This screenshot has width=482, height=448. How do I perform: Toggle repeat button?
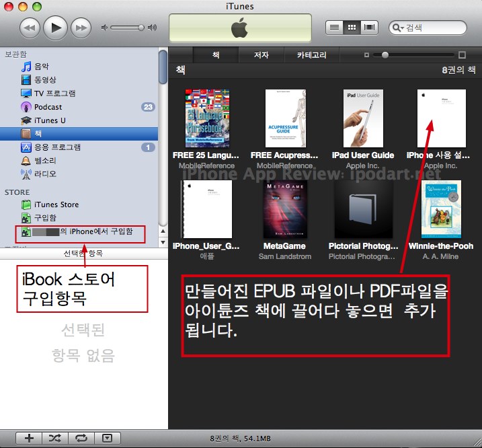[81, 438]
